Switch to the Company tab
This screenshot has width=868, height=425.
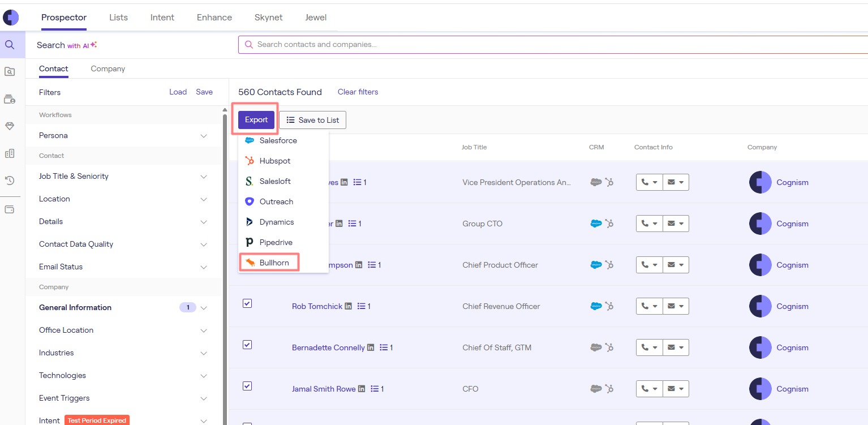(x=108, y=68)
